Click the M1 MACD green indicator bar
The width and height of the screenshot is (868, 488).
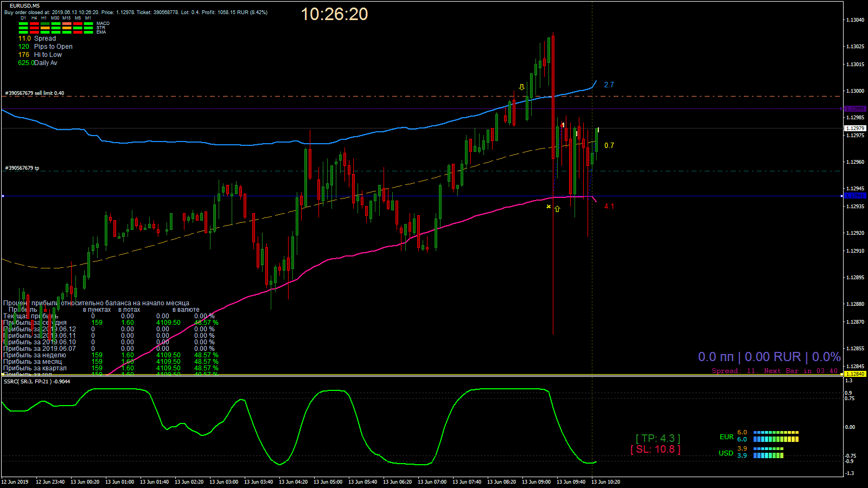coord(88,24)
